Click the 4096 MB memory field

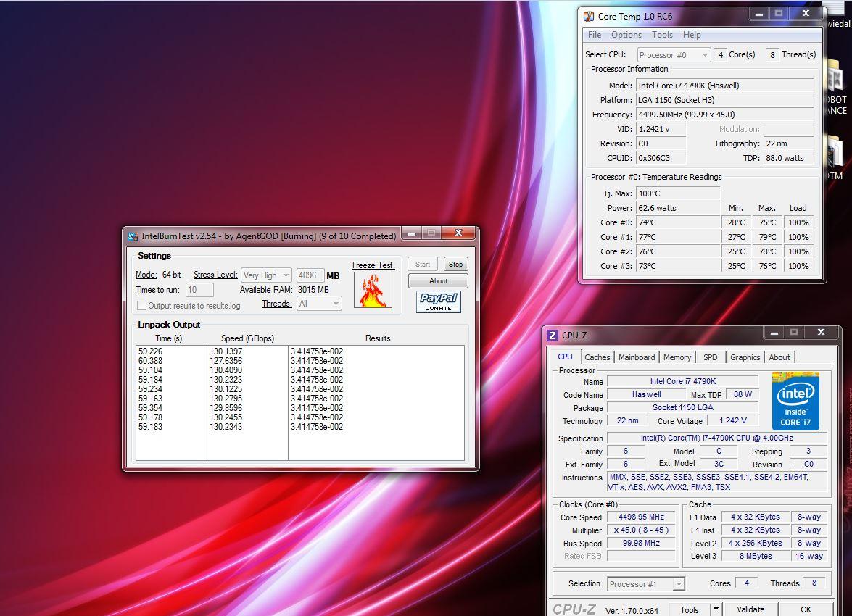tap(310, 275)
